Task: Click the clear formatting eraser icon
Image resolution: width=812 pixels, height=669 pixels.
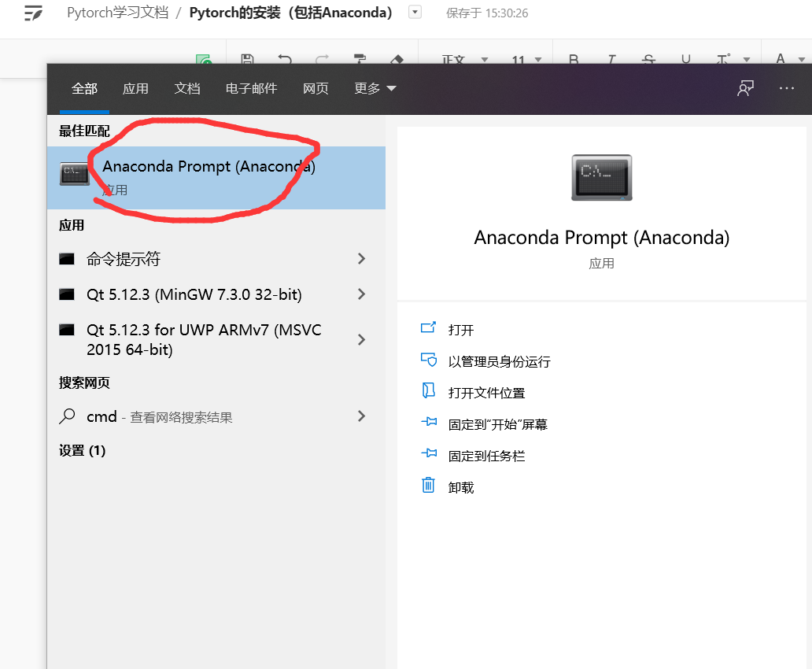Action: 397,59
